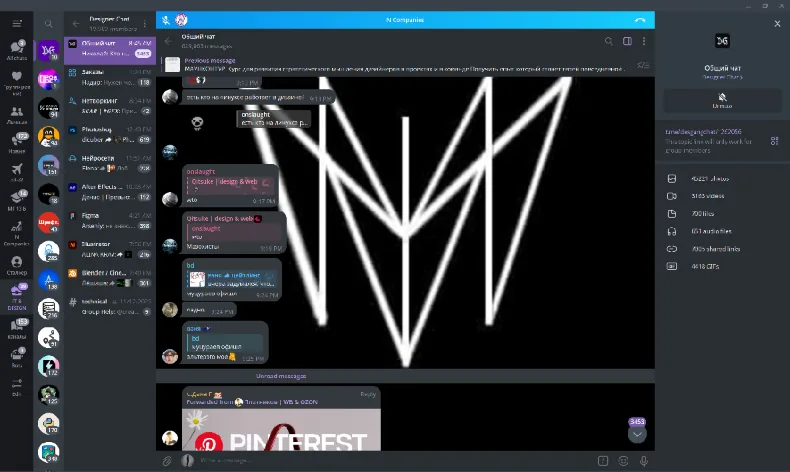Toggle the microphone mute in call bar
Image resolution: width=790 pixels, height=472 pixels.
(166, 20)
